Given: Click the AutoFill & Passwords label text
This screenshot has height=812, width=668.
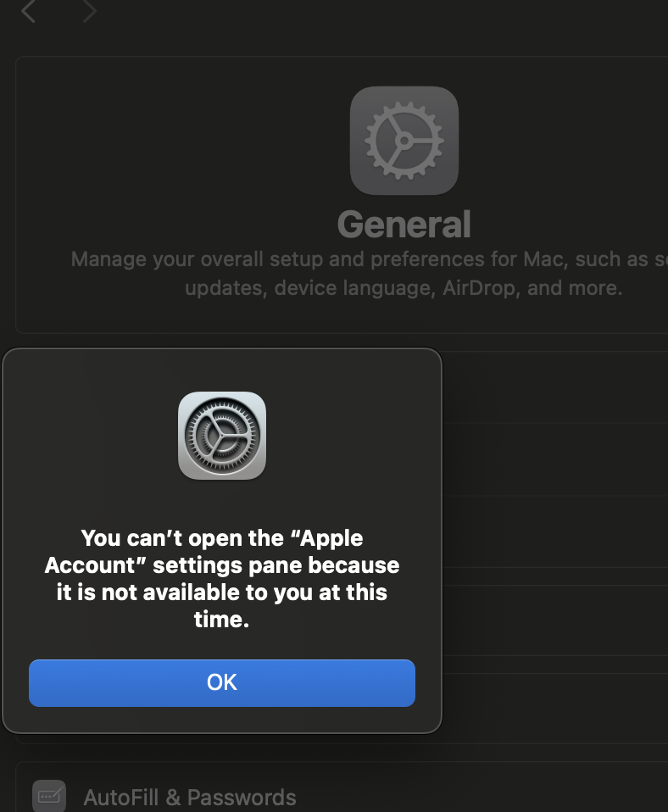Looking at the screenshot, I should click(190, 797).
